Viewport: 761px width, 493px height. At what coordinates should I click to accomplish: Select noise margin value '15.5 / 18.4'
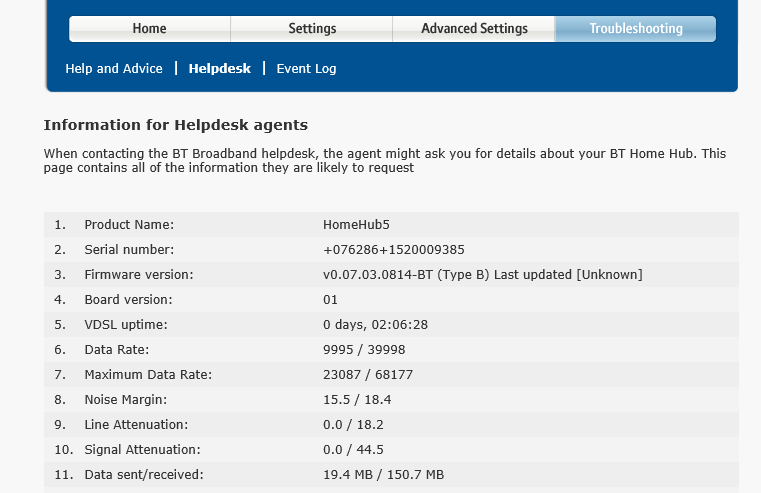(x=357, y=399)
